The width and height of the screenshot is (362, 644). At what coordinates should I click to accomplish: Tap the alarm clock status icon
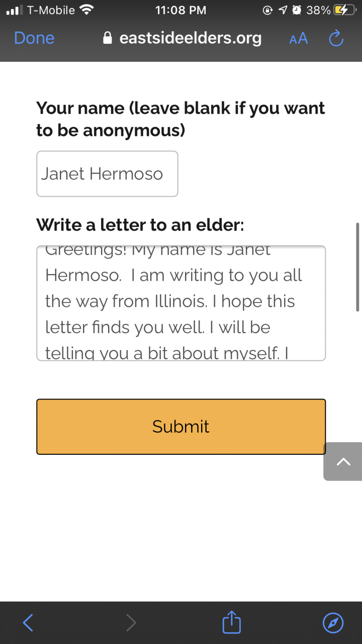pyautogui.click(x=297, y=10)
